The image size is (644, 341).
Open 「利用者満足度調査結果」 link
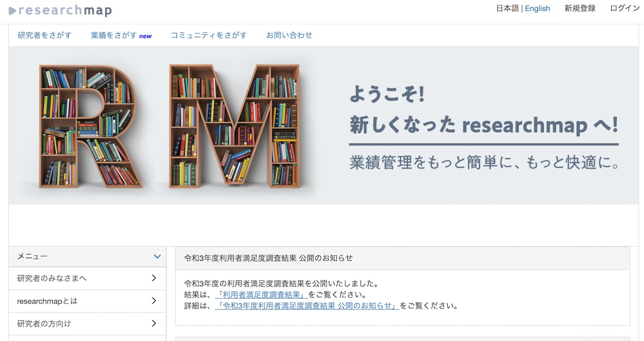(261, 295)
